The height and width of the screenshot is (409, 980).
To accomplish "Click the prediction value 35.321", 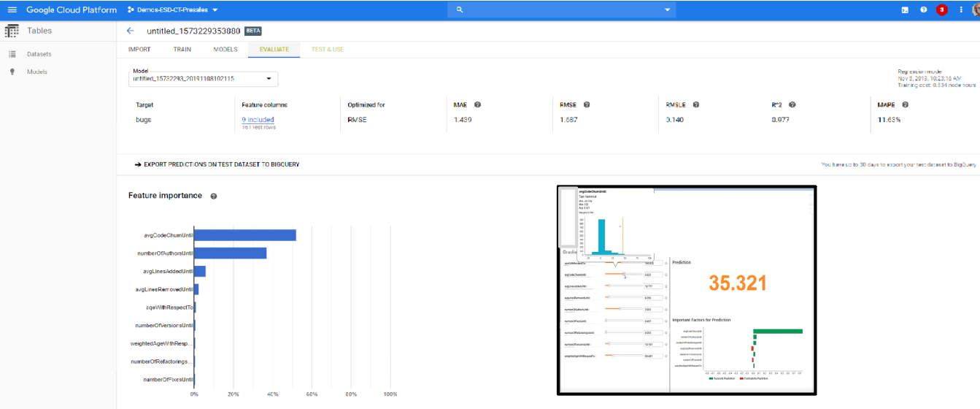I will pyautogui.click(x=738, y=283).
